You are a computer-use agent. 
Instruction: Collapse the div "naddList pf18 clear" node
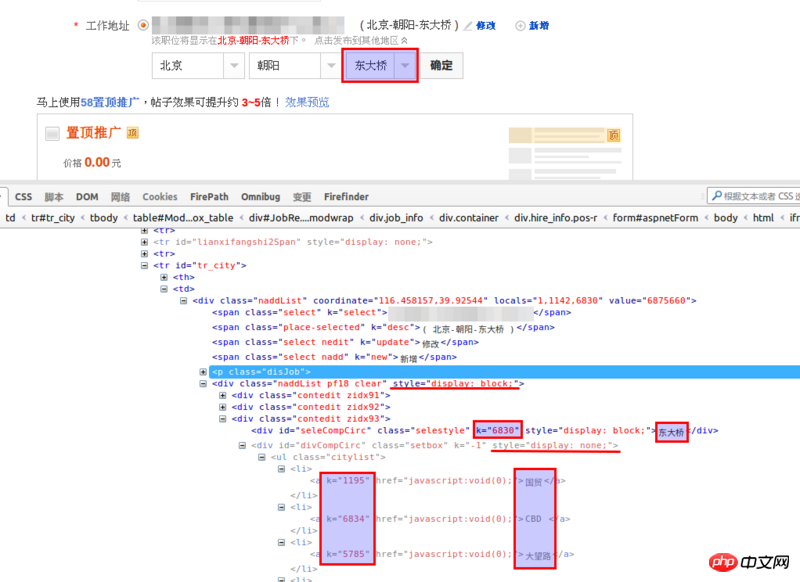[203, 384]
